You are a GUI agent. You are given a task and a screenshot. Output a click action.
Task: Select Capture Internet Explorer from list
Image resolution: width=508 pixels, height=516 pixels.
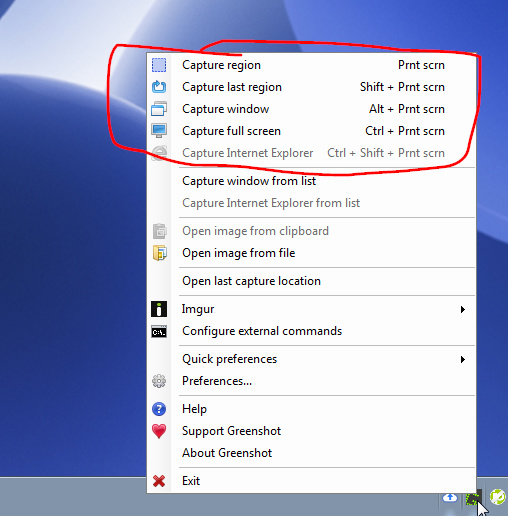(311, 203)
